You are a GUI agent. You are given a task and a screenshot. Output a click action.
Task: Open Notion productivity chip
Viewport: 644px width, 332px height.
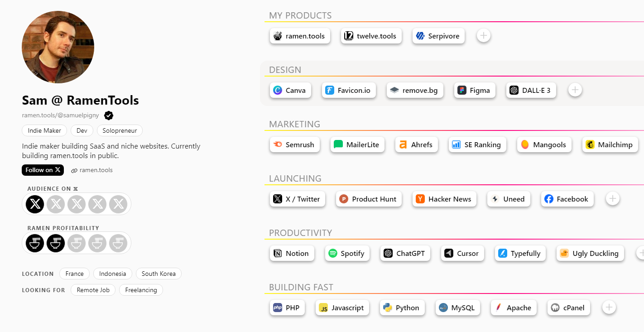292,253
